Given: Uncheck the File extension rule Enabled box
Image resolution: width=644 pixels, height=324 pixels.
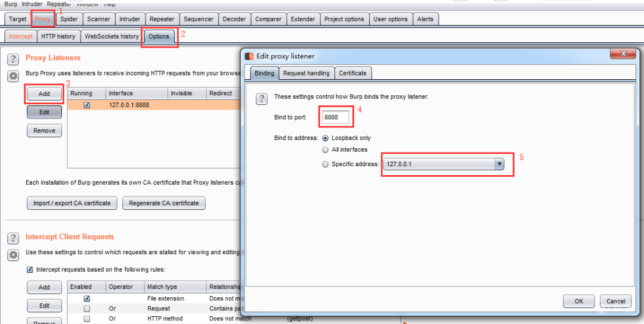Looking at the screenshot, I should (87, 298).
